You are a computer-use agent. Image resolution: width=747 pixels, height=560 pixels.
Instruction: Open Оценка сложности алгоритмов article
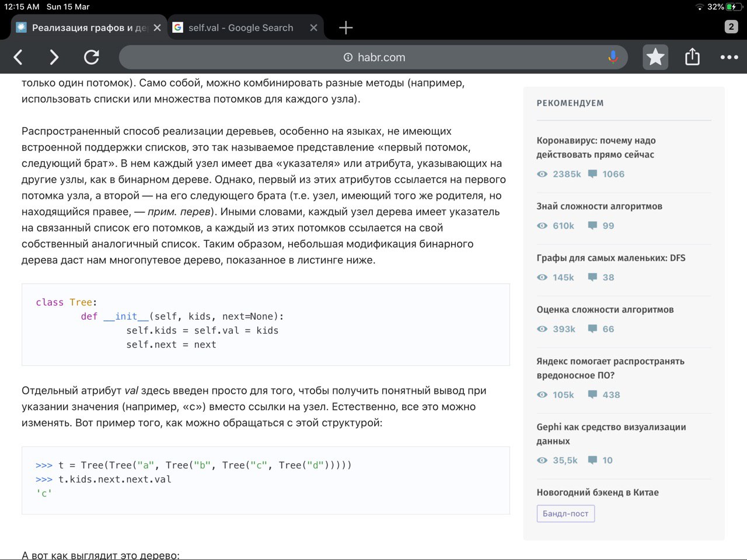pyautogui.click(x=605, y=310)
